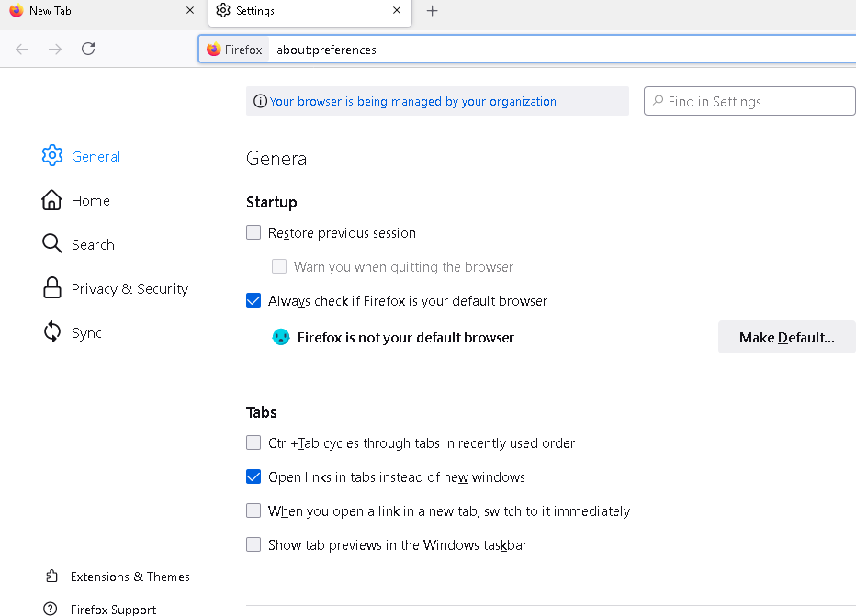856x616 pixels.
Task: Open managed by your organization link
Action: (414, 102)
